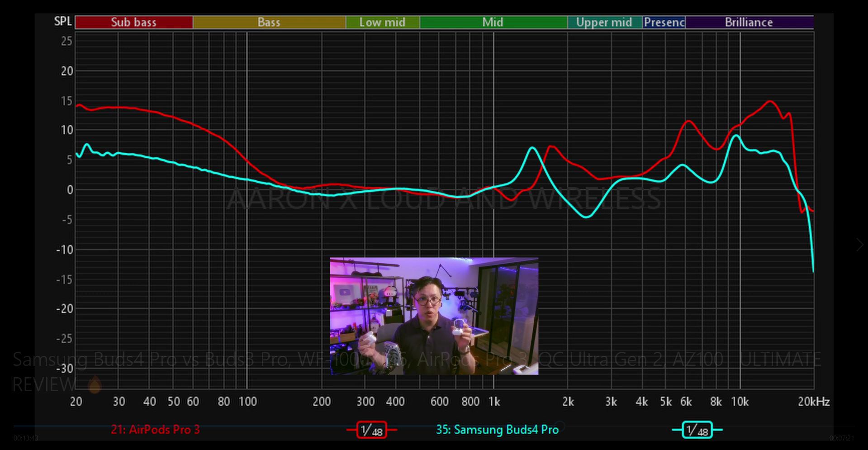Viewport: 868px width, 450px height.
Task: Click the remaining time 00:07:21 label
Action: coord(842,438)
